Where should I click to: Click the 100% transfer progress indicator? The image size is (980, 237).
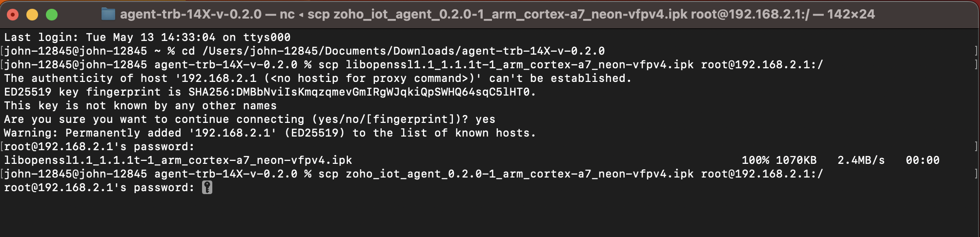755,160
